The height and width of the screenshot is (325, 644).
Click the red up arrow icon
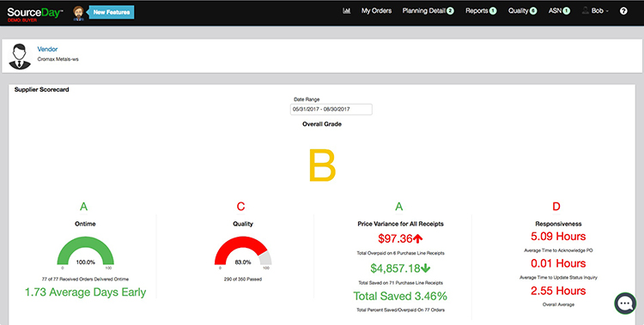(418, 238)
